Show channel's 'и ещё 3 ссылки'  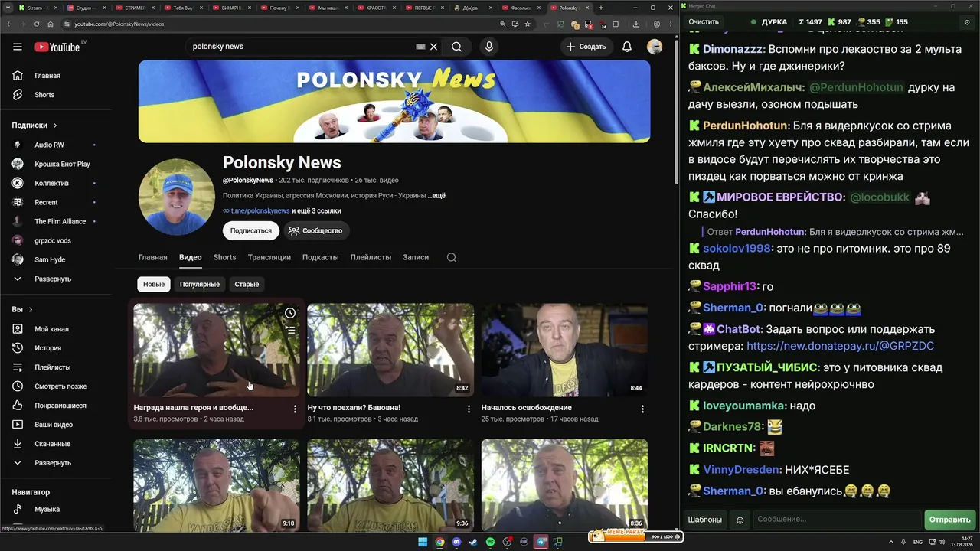[316, 210]
